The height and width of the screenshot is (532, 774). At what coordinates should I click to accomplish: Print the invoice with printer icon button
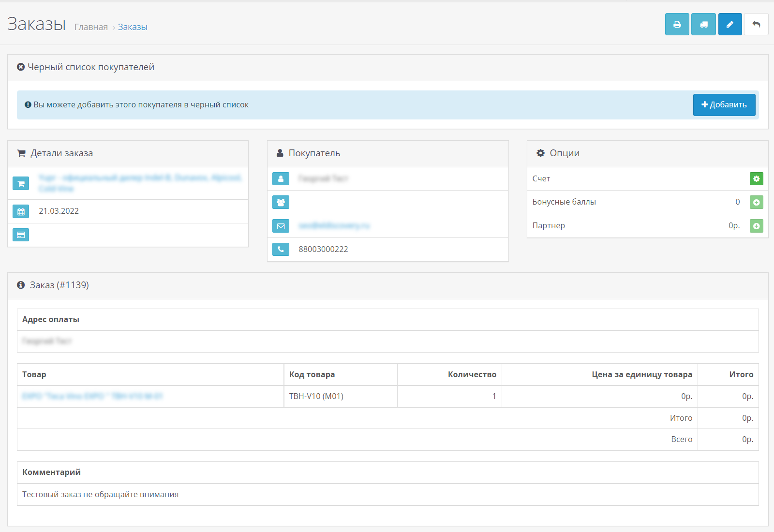[677, 24]
